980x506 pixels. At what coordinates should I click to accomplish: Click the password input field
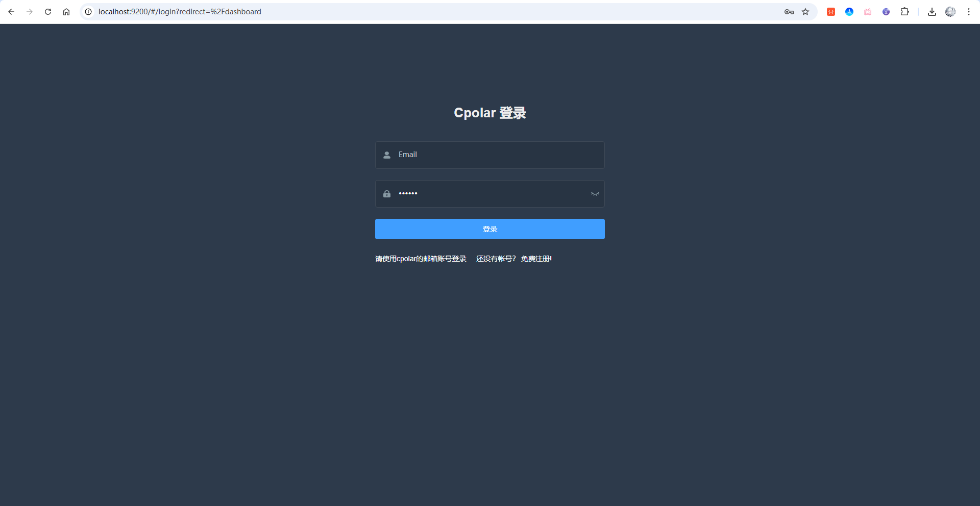490,194
